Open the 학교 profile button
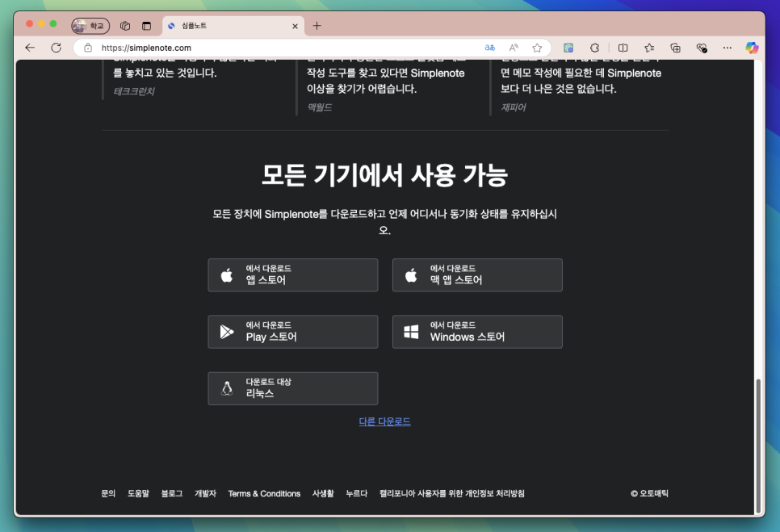The image size is (780, 532). coord(90,26)
